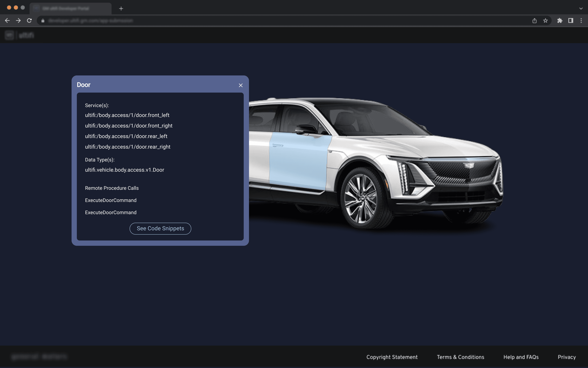Open Chrome three-dot menu
The image size is (588, 368).
click(581, 21)
